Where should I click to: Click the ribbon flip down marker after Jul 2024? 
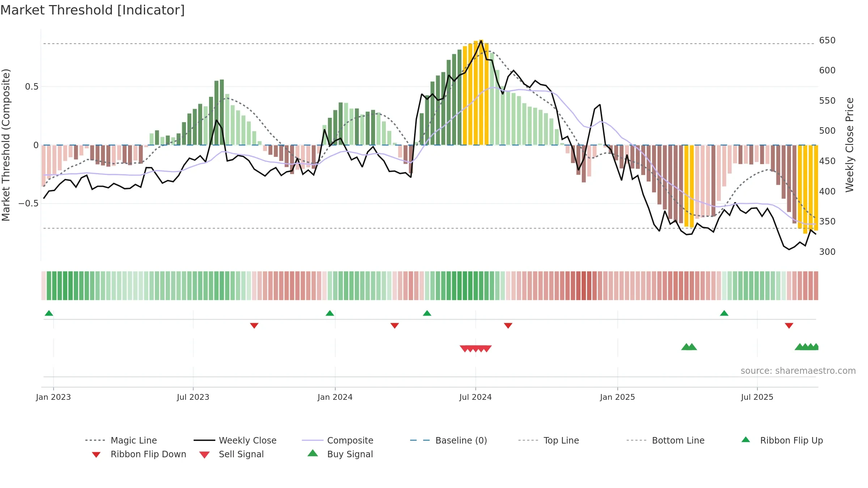pos(508,326)
